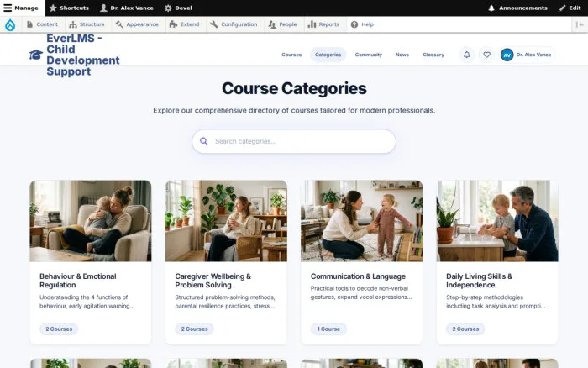Screen dimensions: 588x368
Task: Go to the Community page
Action: click(x=368, y=55)
